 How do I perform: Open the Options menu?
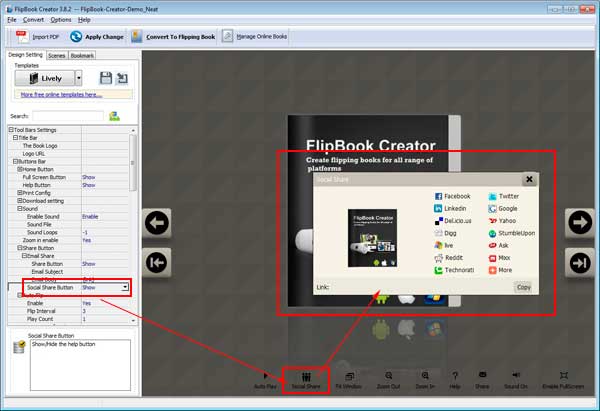pyautogui.click(x=61, y=20)
